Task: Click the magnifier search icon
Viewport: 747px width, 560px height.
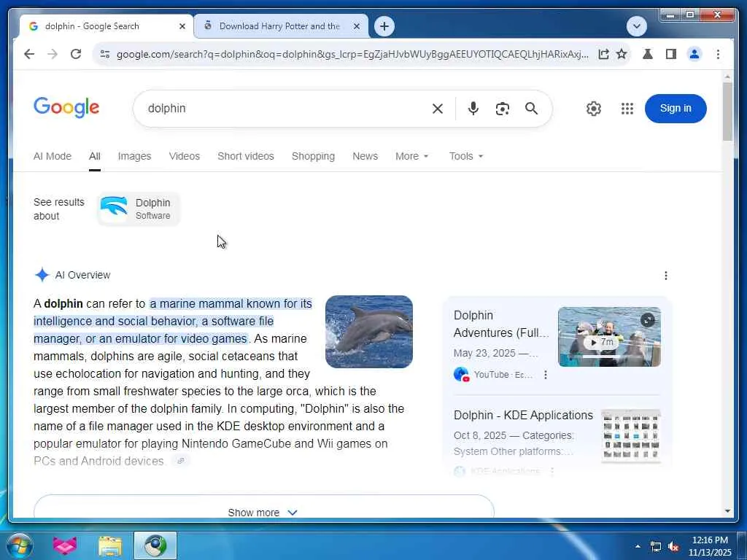Action: point(531,109)
